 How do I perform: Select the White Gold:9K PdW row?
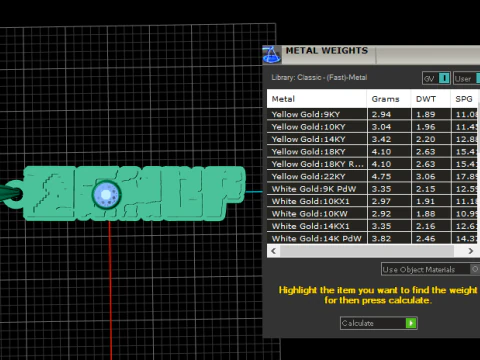pyautogui.click(x=373, y=189)
